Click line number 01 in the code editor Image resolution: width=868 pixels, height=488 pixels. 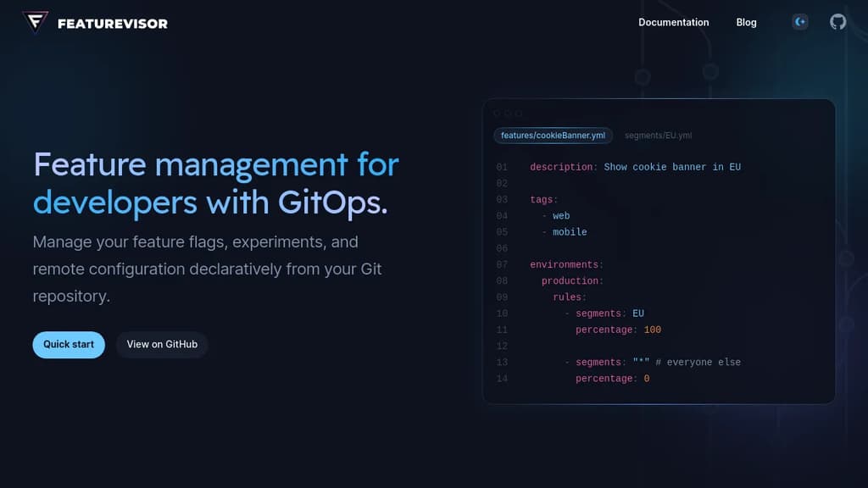501,167
